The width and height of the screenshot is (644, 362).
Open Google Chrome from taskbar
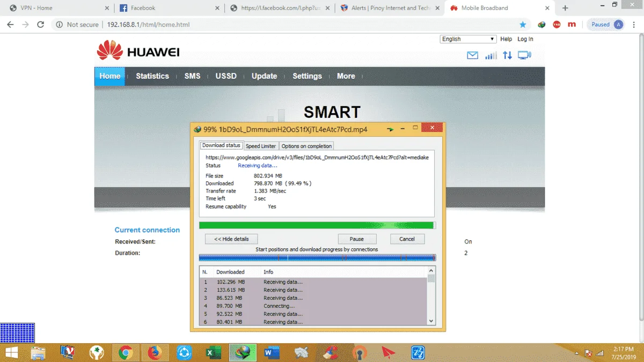(126, 352)
